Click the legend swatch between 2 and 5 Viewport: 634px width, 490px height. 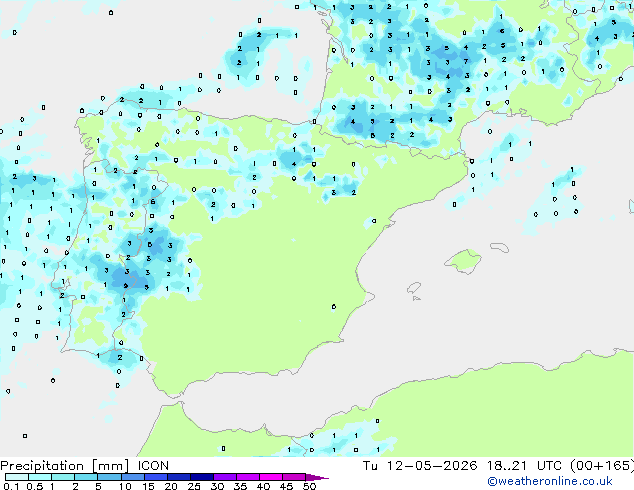tap(86, 477)
